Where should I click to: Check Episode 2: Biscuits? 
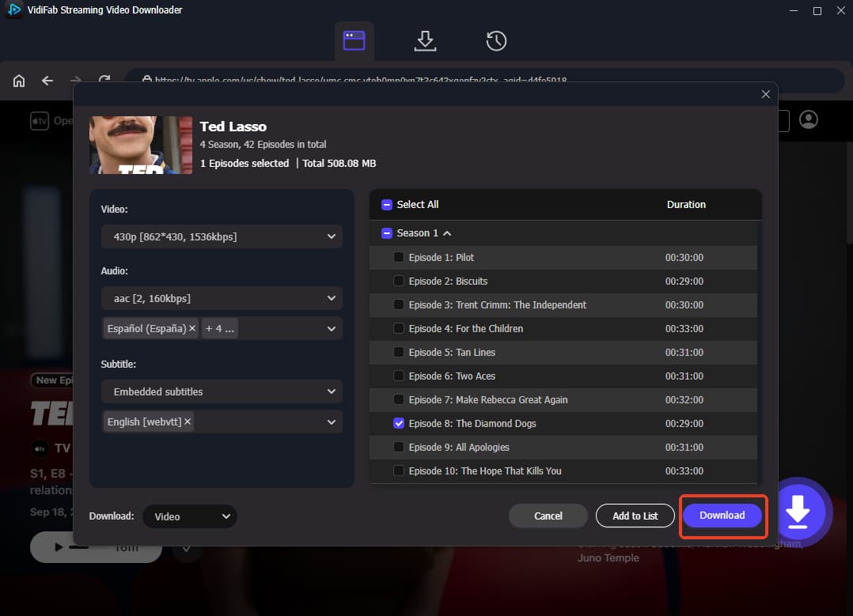pos(399,281)
